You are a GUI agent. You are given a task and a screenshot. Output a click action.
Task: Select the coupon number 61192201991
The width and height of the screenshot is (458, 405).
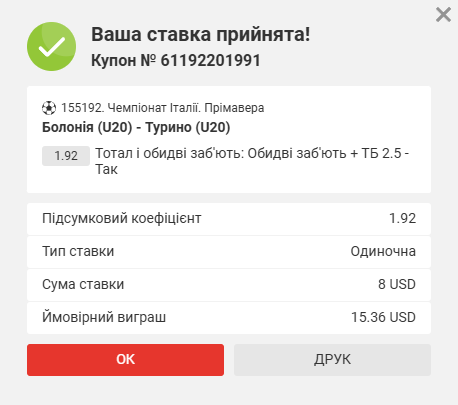pos(210,61)
